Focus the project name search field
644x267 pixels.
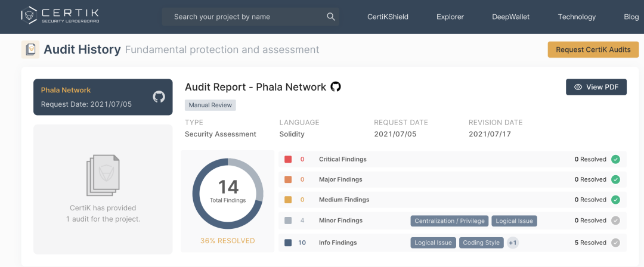[x=244, y=17]
